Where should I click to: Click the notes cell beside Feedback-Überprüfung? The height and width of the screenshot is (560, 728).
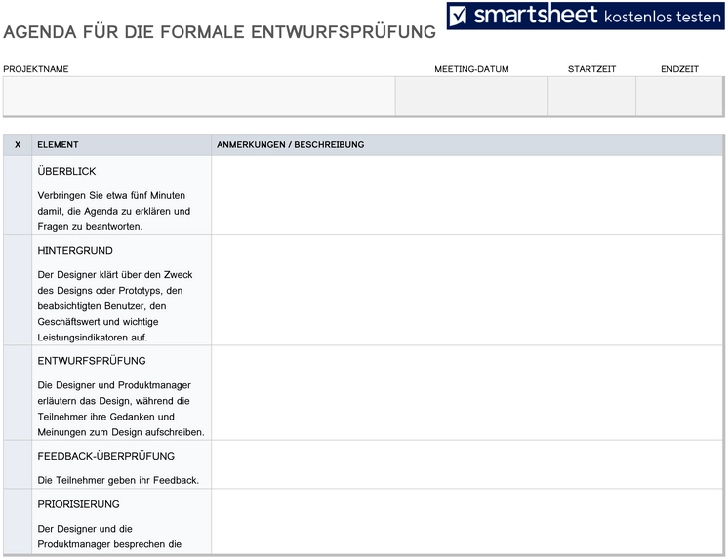click(x=467, y=464)
